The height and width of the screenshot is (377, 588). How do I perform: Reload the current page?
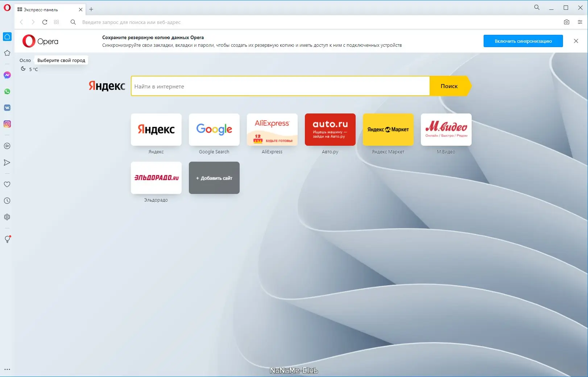45,22
